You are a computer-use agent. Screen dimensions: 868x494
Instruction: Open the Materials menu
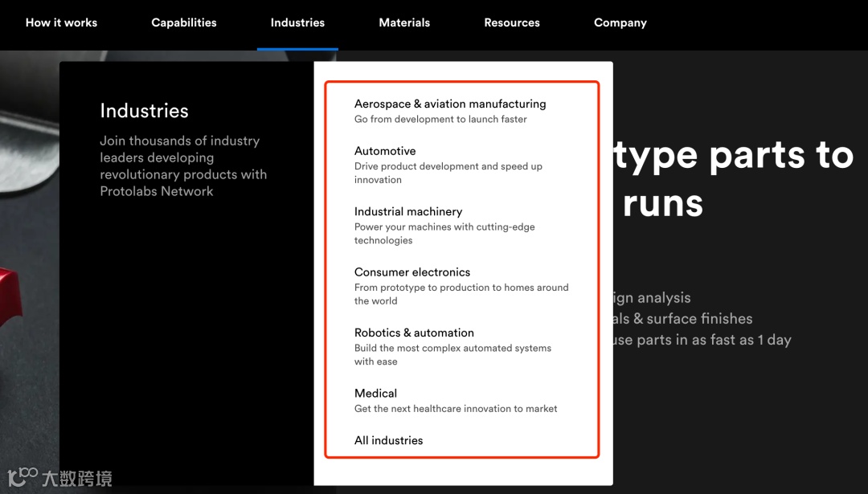pos(404,22)
